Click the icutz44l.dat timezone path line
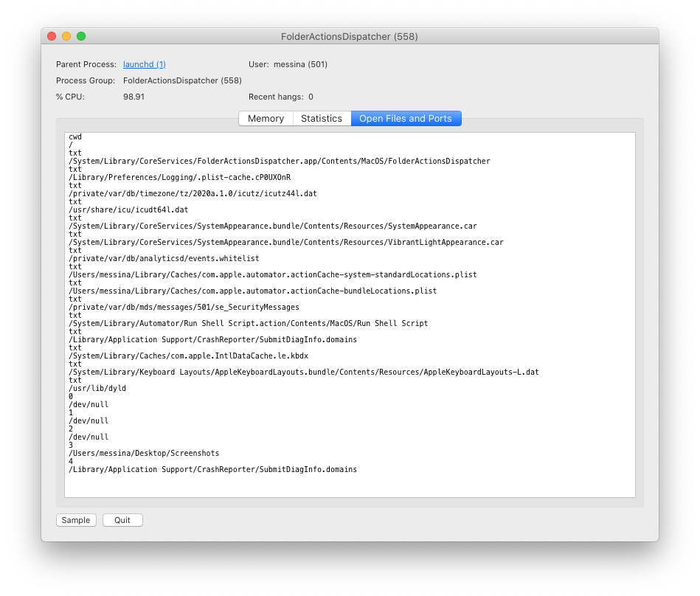 pyautogui.click(x=193, y=194)
